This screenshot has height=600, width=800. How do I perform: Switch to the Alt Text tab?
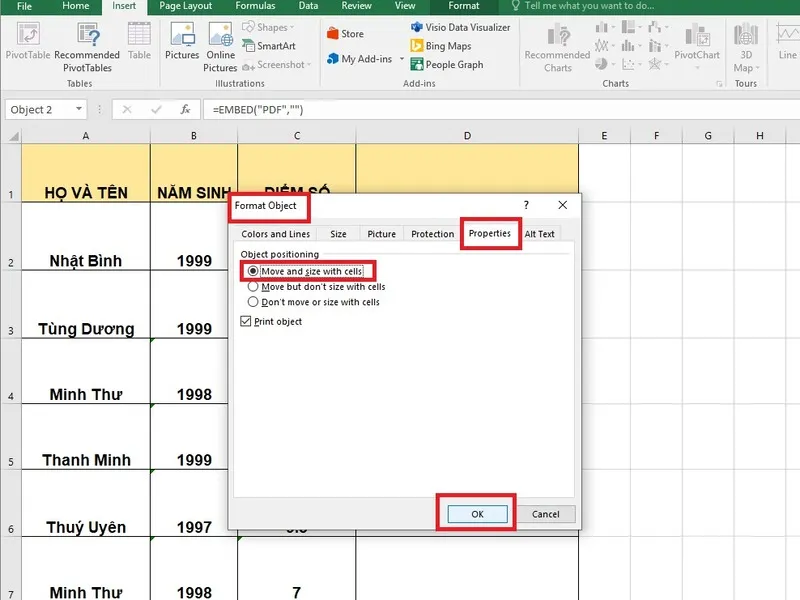coord(539,234)
